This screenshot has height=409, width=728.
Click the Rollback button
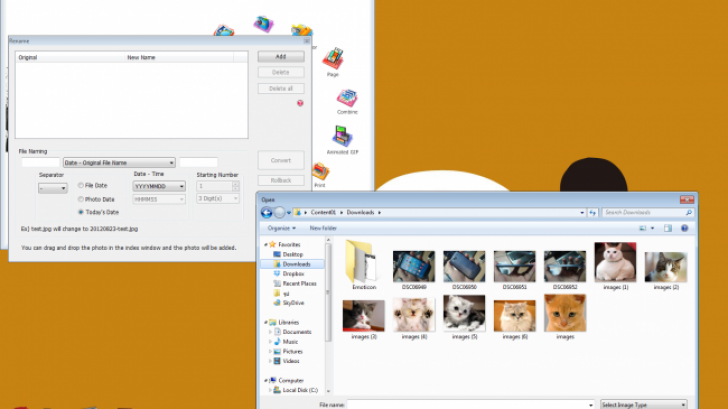(x=281, y=180)
